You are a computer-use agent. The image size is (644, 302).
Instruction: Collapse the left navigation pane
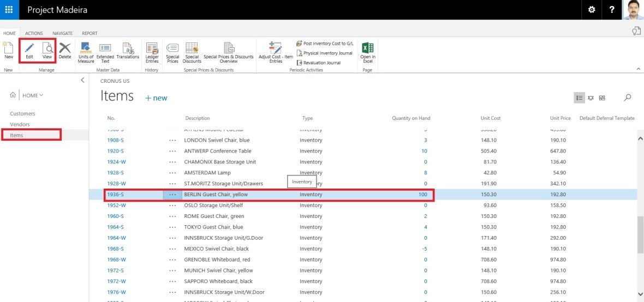pyautogui.click(x=82, y=80)
